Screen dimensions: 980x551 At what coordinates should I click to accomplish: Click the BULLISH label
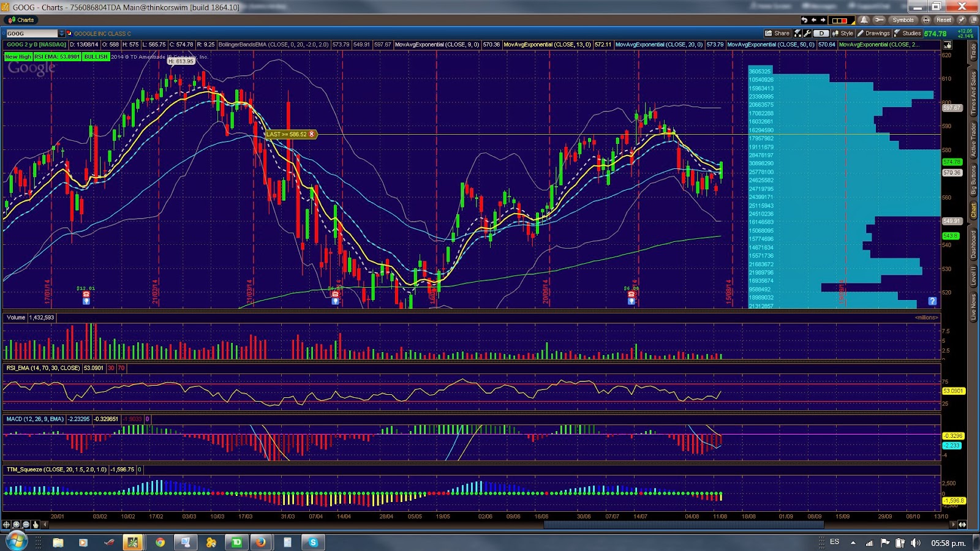click(x=96, y=57)
